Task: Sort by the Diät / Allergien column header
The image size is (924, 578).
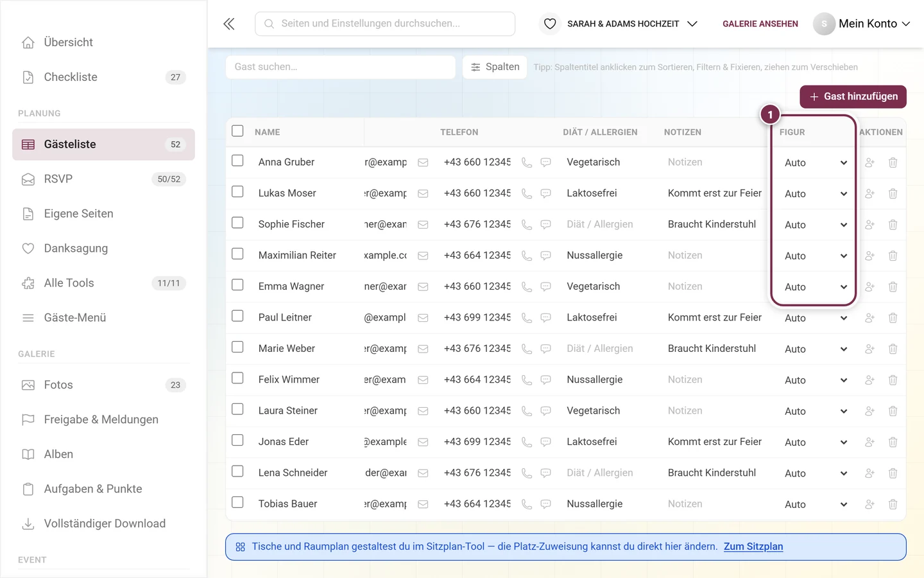Action: pos(600,132)
